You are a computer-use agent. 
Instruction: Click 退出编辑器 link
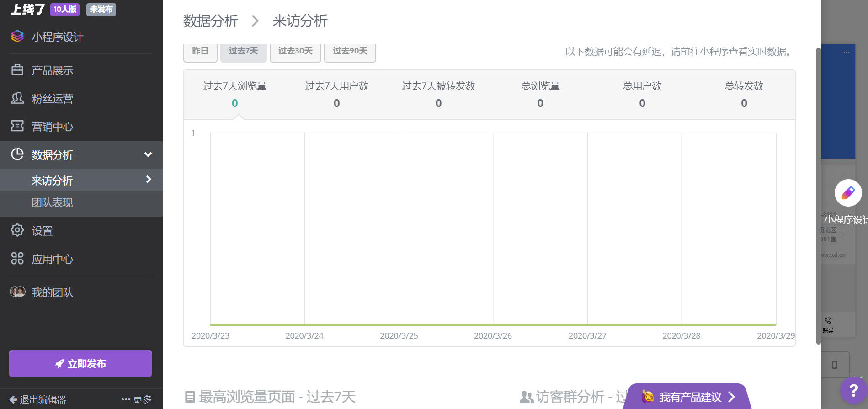click(38, 399)
